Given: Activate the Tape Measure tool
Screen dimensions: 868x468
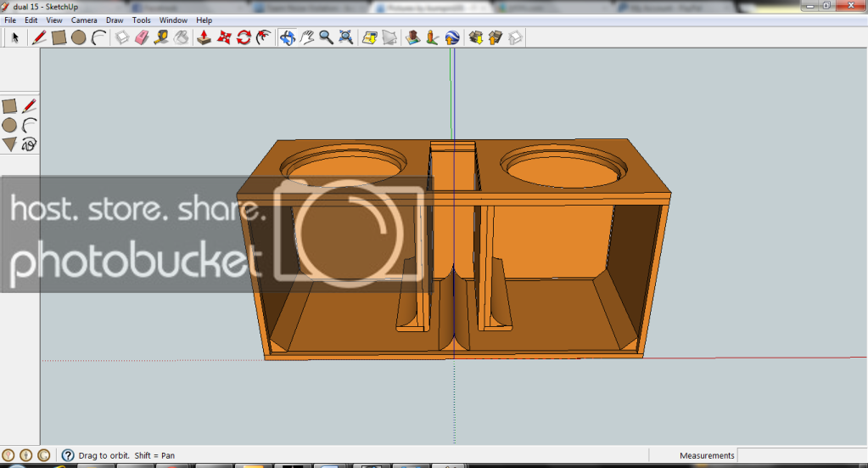Looking at the screenshot, I should click(x=161, y=37).
